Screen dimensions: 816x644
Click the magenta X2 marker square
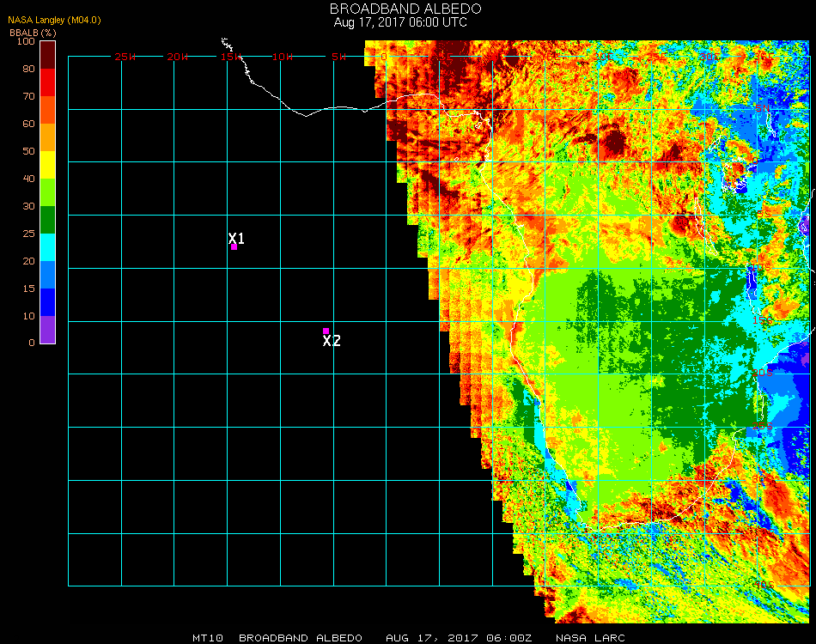[x=326, y=331]
